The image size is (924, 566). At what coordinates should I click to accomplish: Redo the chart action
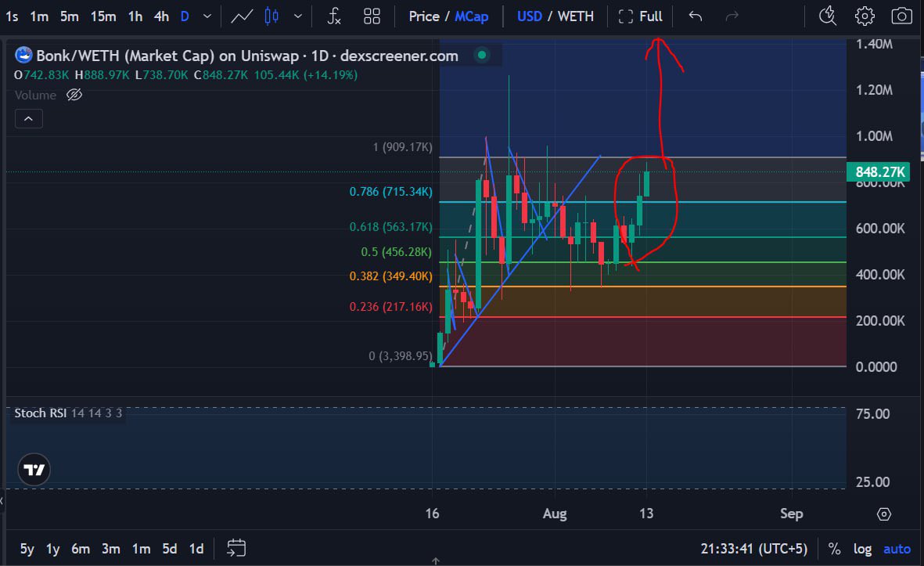point(732,16)
